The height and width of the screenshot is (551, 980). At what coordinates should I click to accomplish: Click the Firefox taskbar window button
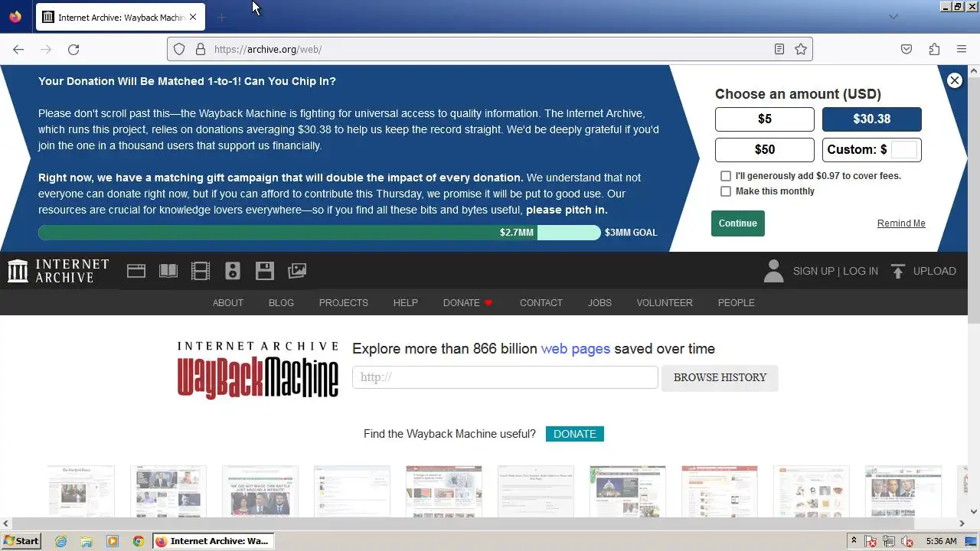coord(213,541)
